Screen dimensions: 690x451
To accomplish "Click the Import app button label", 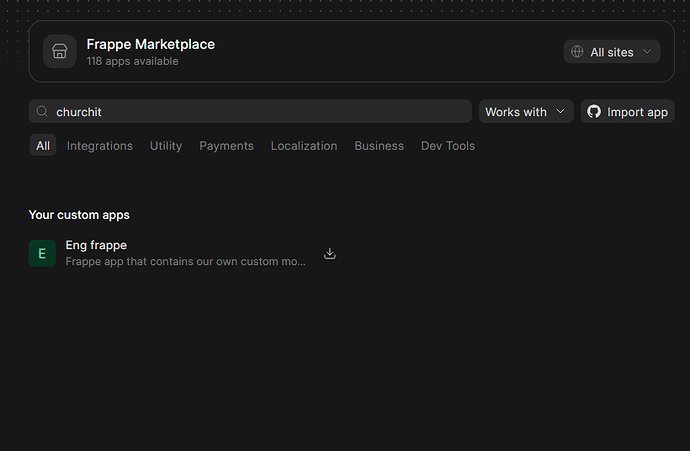I will click(637, 112).
